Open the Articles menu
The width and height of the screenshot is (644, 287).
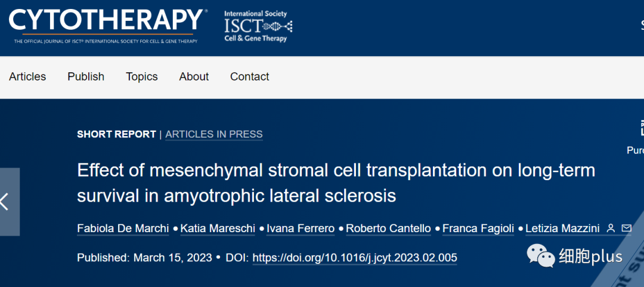coord(27,77)
